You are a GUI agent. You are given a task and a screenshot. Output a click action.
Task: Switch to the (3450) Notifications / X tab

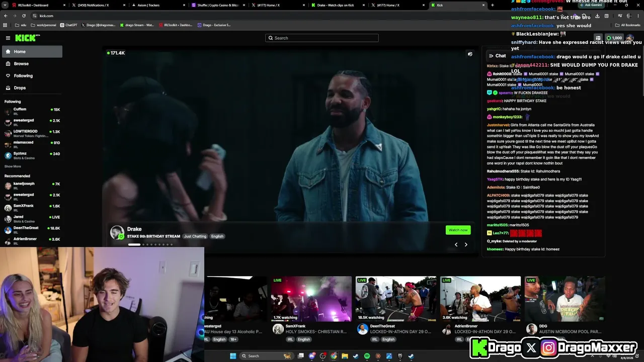99,5
